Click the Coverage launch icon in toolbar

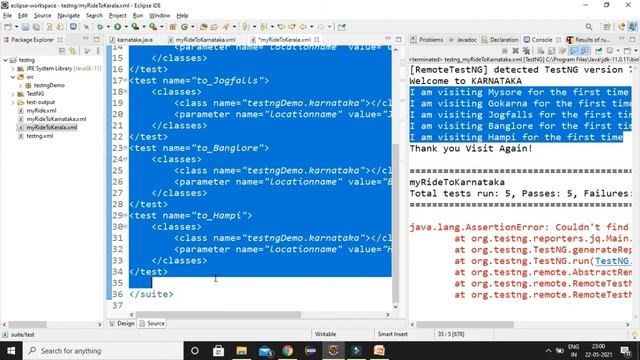coord(135,27)
